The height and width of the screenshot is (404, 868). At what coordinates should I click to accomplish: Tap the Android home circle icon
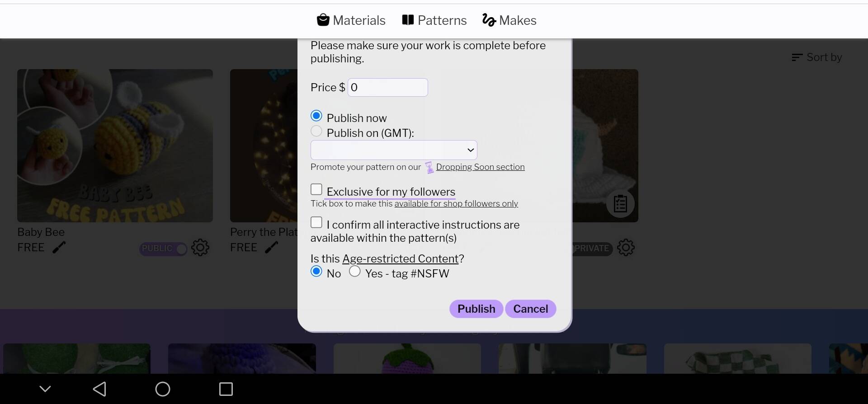(163, 389)
